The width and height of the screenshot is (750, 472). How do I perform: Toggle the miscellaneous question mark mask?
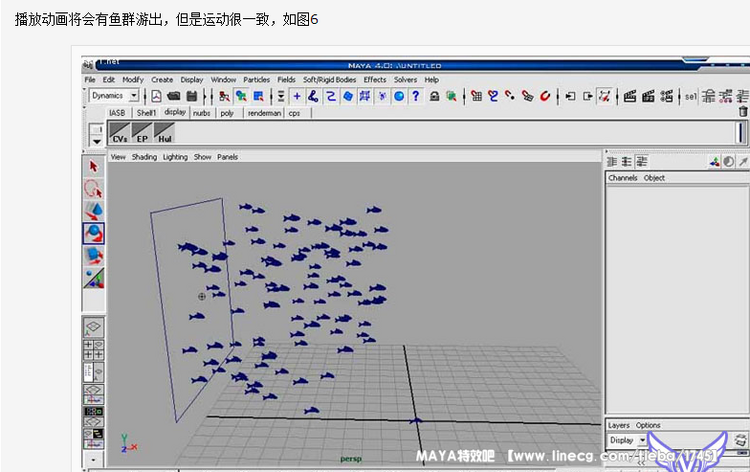[x=416, y=96]
